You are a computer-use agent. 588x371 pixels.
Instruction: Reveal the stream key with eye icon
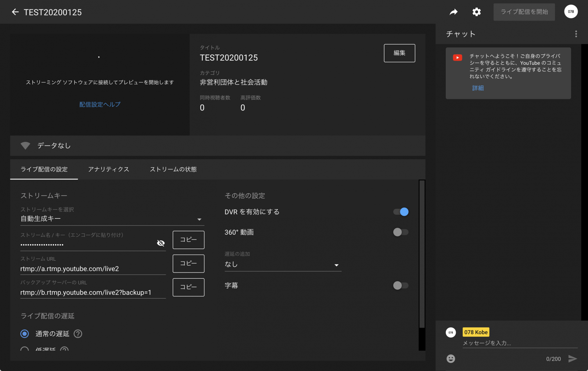coord(161,243)
